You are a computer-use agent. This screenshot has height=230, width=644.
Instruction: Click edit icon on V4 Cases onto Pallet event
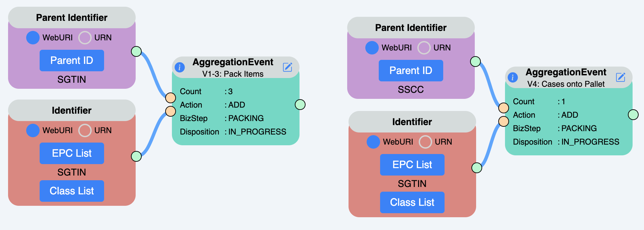click(x=620, y=77)
